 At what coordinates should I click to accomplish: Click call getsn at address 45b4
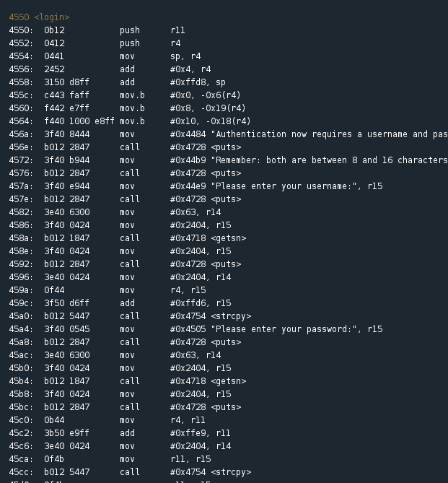tap(128, 381)
